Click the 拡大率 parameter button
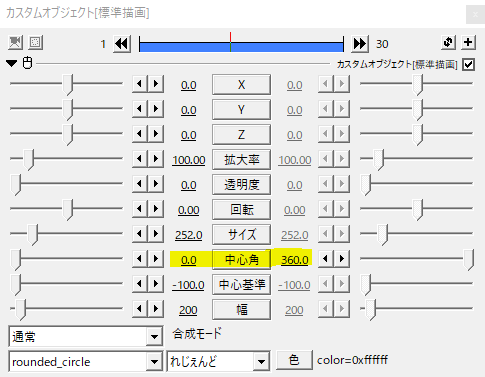Viewport: 485px width, 377px height. pyautogui.click(x=242, y=160)
